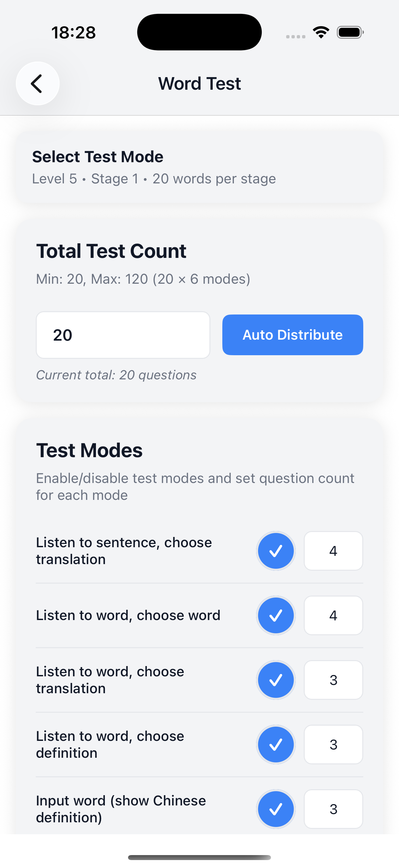Tap Level 5 Stage 1 summary text

pyautogui.click(x=154, y=178)
